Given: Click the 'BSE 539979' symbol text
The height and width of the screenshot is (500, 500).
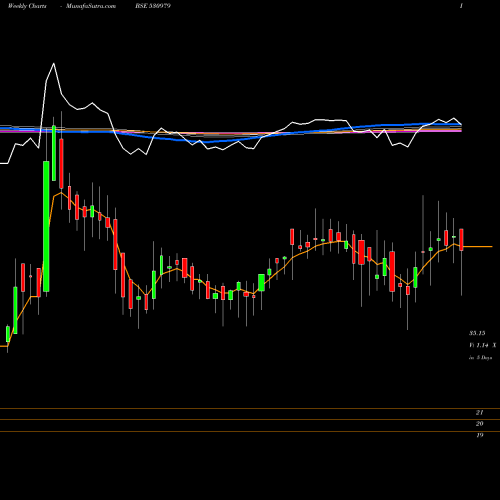Looking at the screenshot, I should [153, 6].
